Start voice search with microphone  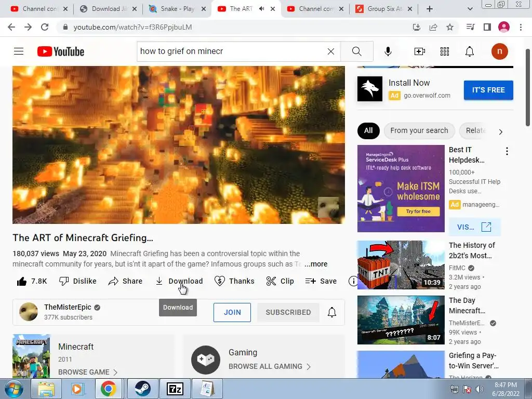tap(388, 51)
